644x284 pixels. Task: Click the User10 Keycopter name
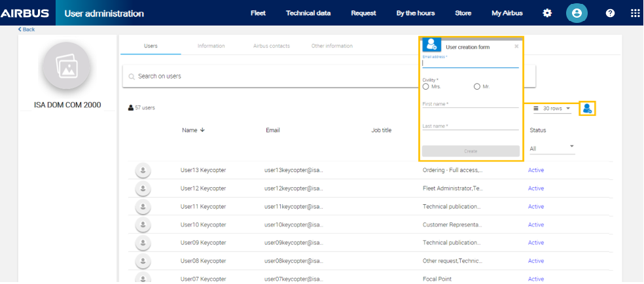[203, 224]
